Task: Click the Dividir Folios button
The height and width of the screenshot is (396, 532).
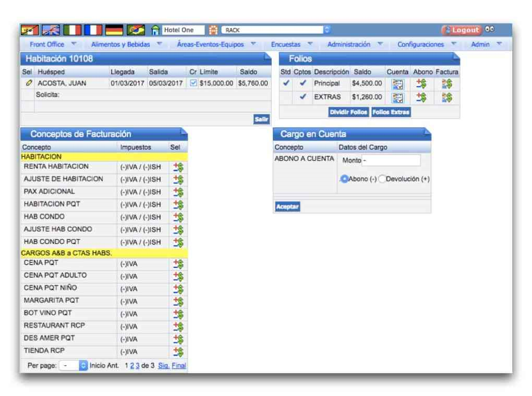Action: 348,112
